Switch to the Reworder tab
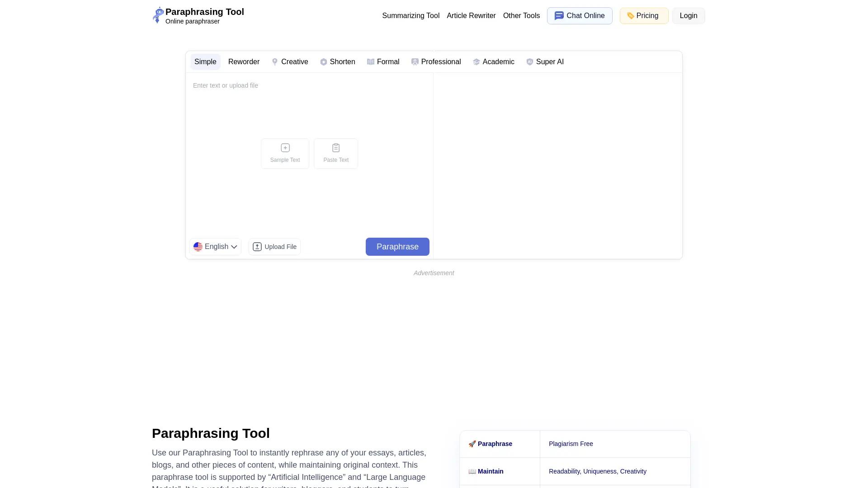868x488 pixels. [x=244, y=62]
